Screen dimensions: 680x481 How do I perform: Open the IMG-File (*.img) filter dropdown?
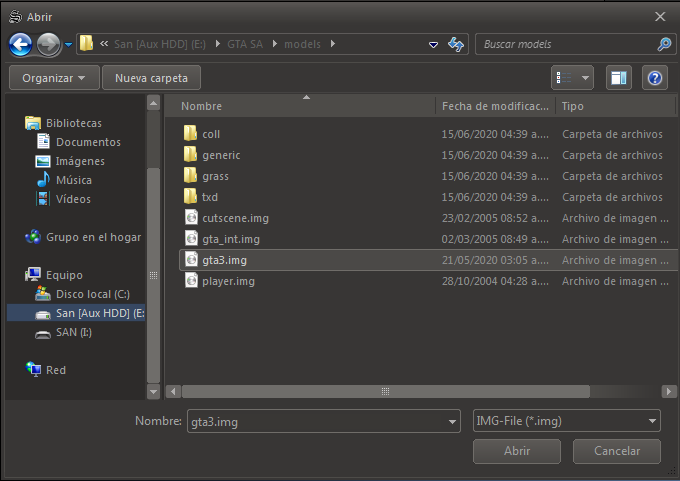(567, 421)
